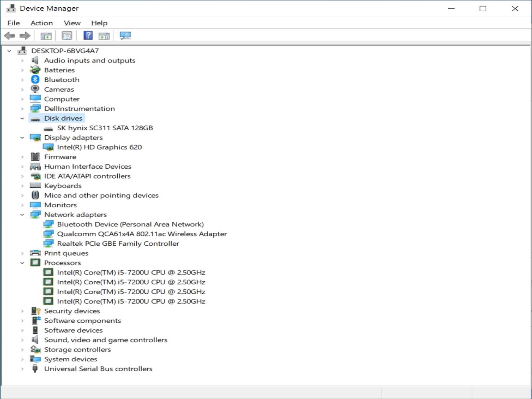
Task: Click the Audio inputs speaker icon
Action: click(x=35, y=60)
